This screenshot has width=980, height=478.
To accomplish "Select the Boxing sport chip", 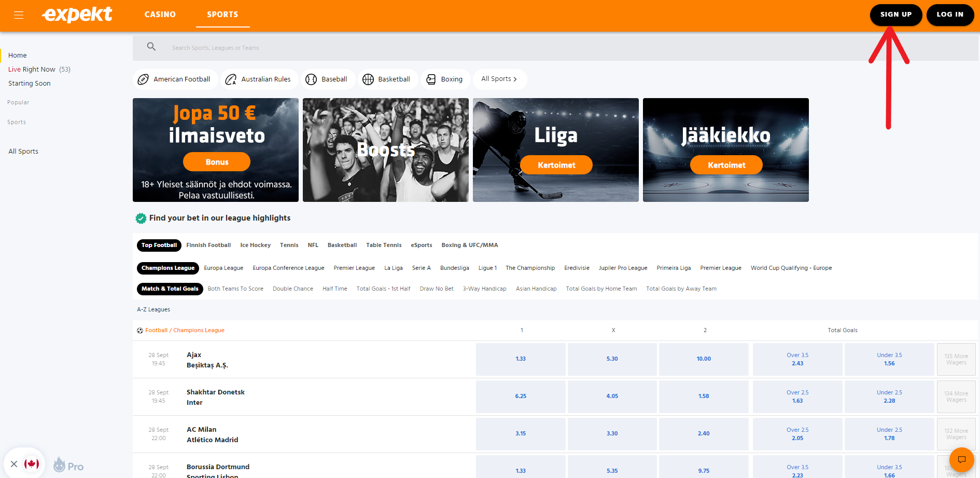I will pos(445,79).
